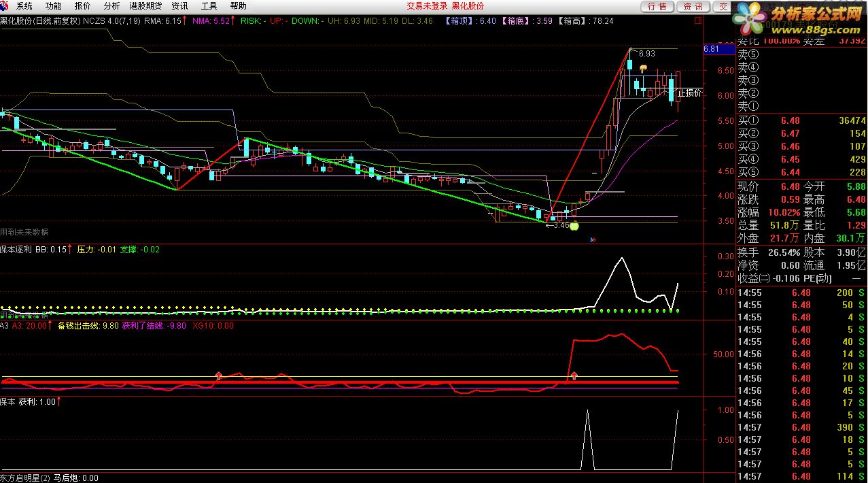
Task: Click the 卖⑤ ask row label
Action: click(748, 54)
